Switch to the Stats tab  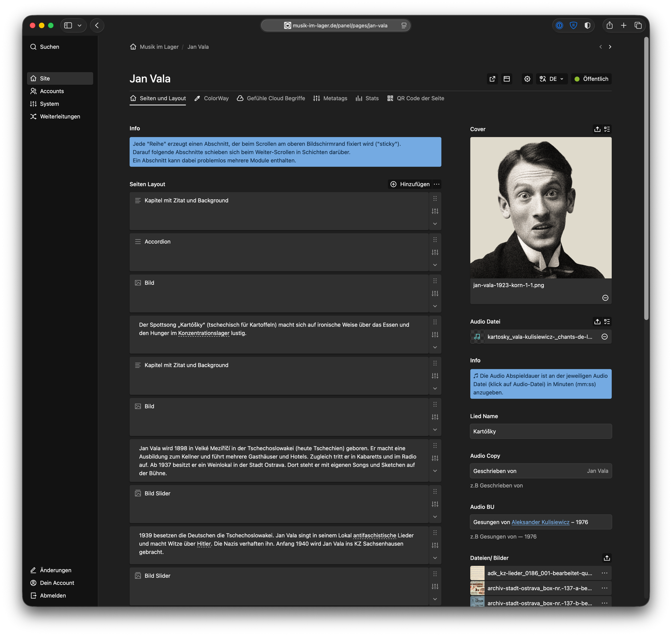[x=367, y=98]
